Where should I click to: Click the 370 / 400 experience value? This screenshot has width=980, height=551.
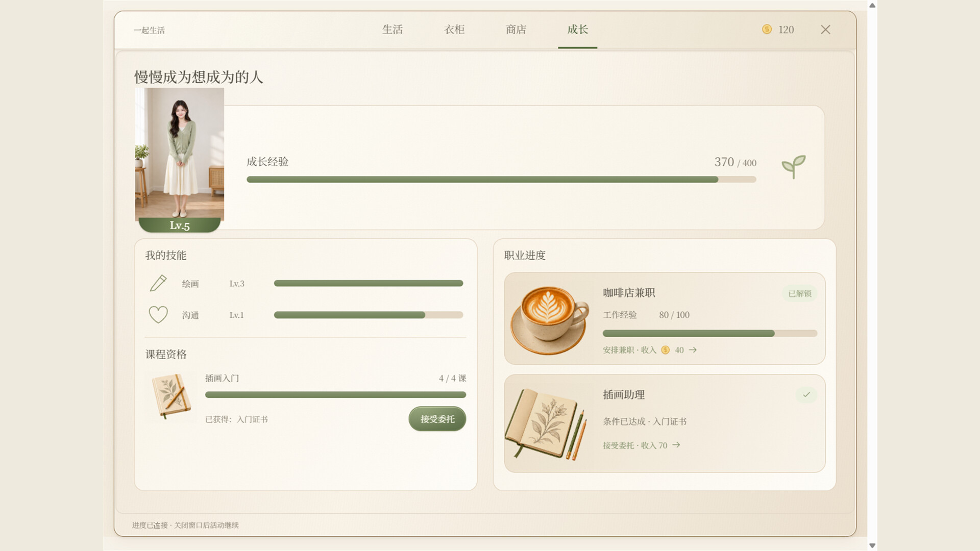pyautogui.click(x=736, y=162)
